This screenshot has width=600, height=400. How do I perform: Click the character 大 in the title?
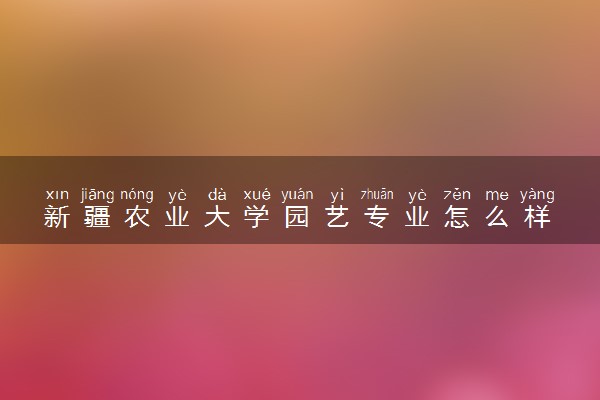[217, 217]
